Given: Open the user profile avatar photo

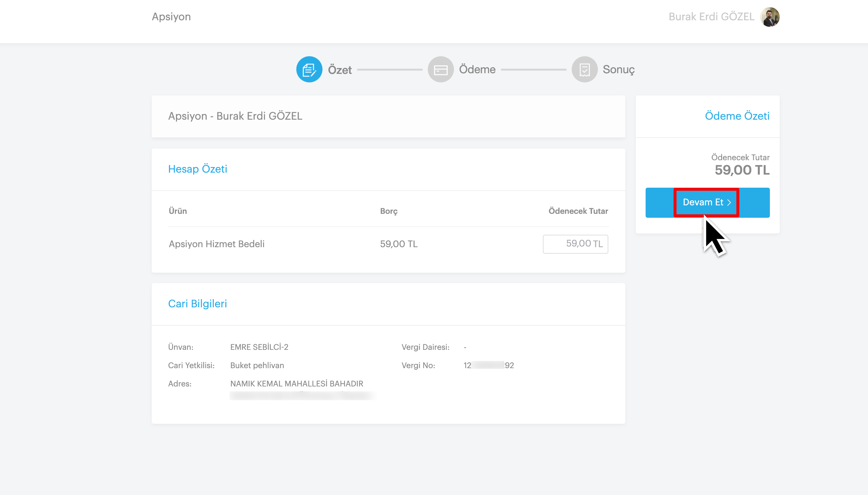Looking at the screenshot, I should (770, 17).
